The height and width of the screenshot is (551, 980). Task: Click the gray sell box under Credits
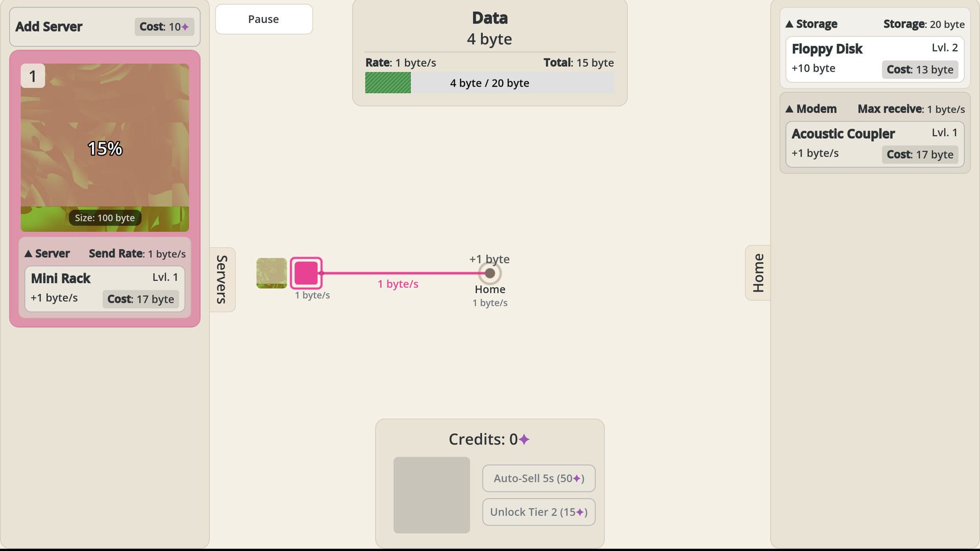tap(432, 495)
